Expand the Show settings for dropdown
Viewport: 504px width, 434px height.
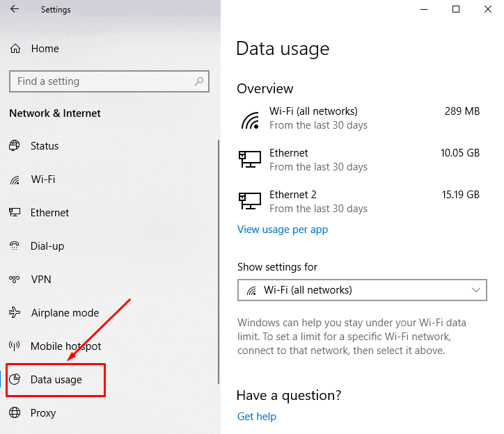tap(362, 290)
